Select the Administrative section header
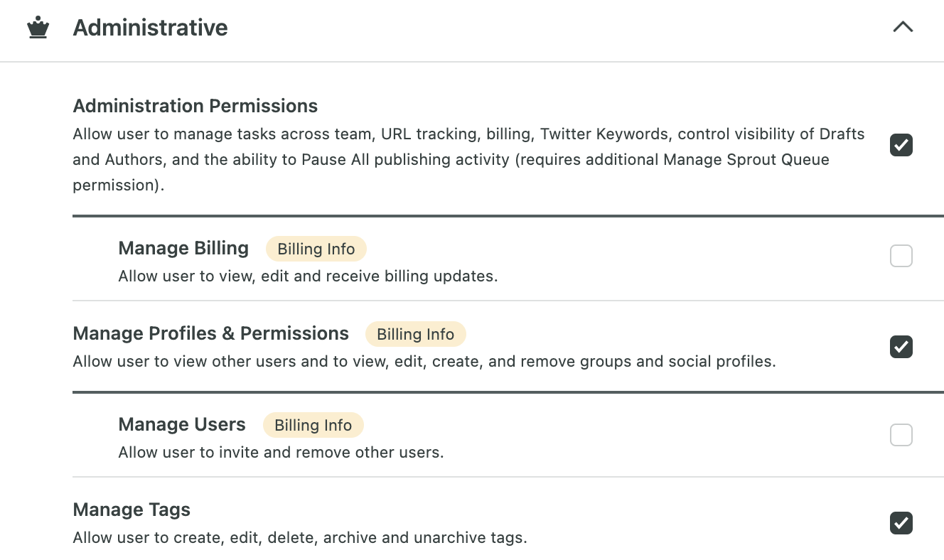 pyautogui.click(x=150, y=27)
